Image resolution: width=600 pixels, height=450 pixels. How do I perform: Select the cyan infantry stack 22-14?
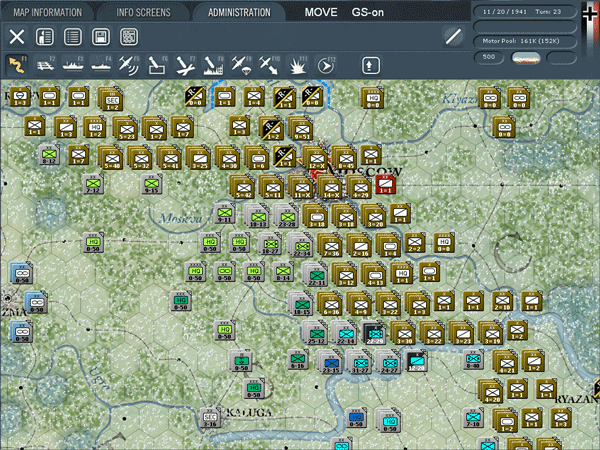tap(346, 333)
